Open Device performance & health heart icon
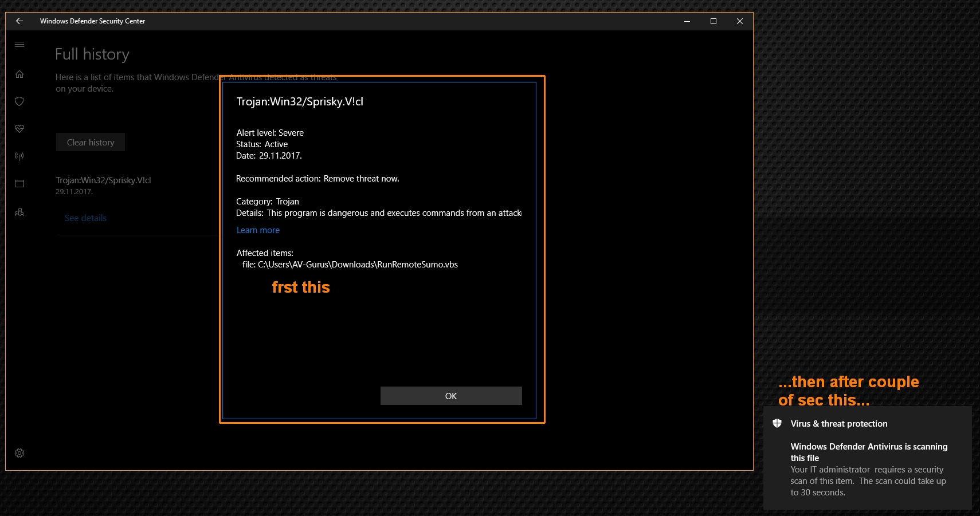 (19, 129)
